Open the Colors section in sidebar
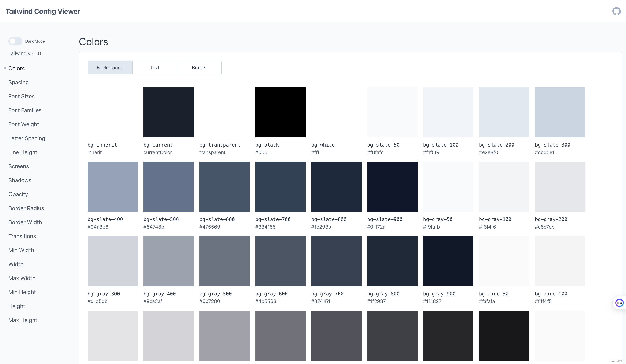 point(16,68)
